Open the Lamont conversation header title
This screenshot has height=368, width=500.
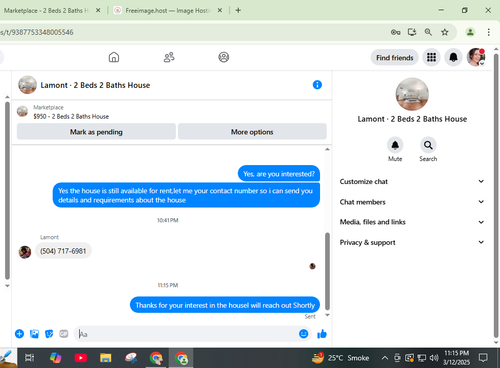click(95, 85)
